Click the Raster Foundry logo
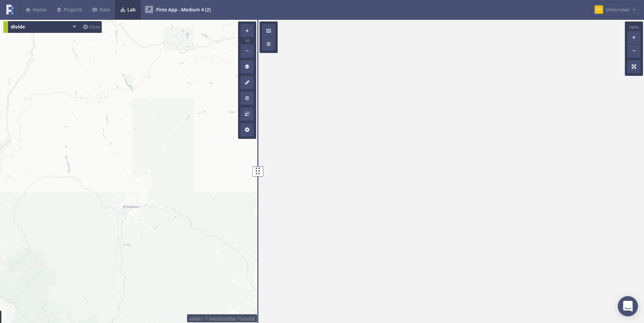644x323 pixels. pyautogui.click(x=10, y=10)
